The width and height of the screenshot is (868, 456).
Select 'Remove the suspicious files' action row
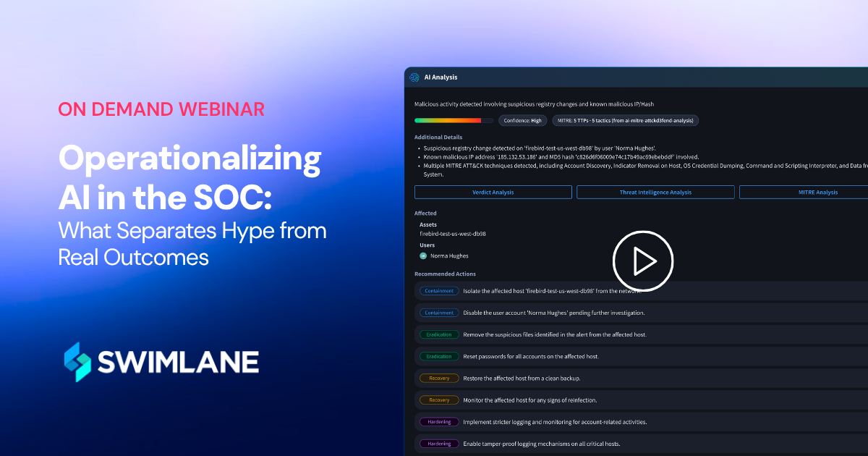click(641, 334)
